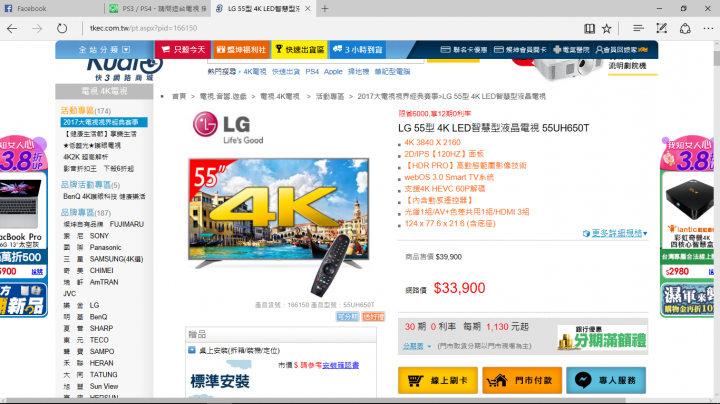Add page to favorites star
The height and width of the screenshot is (404, 720).
click(607, 28)
